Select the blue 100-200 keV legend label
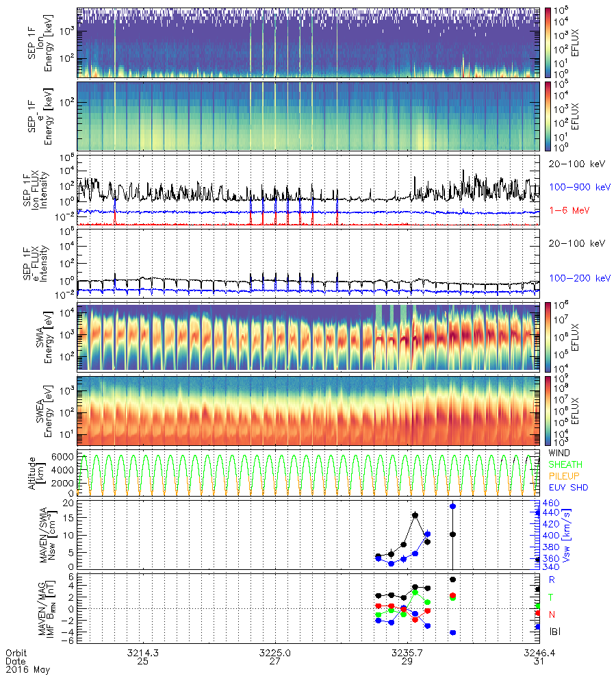Screen dimensions: 616x685 (578, 278)
